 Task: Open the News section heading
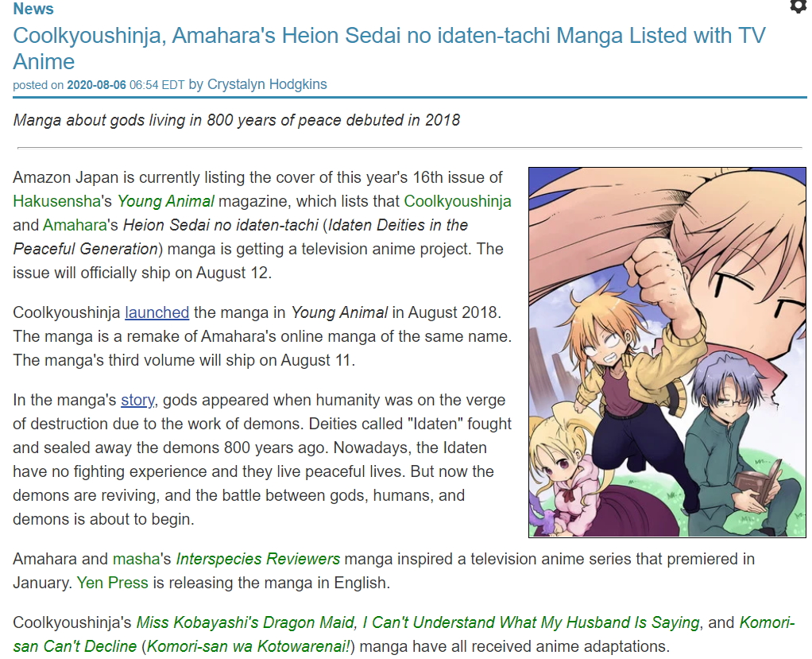(33, 9)
